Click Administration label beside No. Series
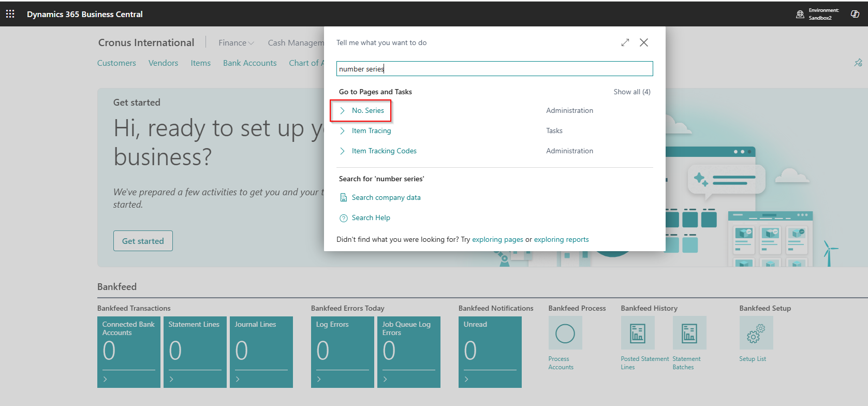868x406 pixels. point(570,110)
